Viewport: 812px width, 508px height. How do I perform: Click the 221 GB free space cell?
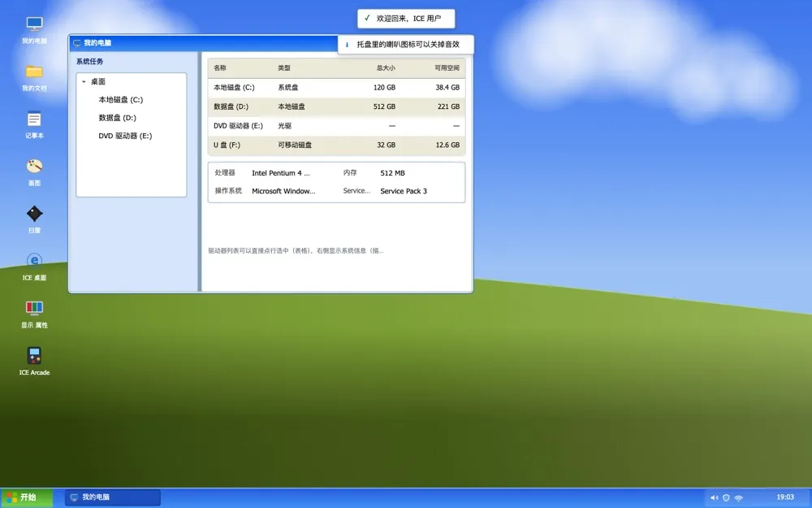pyautogui.click(x=448, y=106)
